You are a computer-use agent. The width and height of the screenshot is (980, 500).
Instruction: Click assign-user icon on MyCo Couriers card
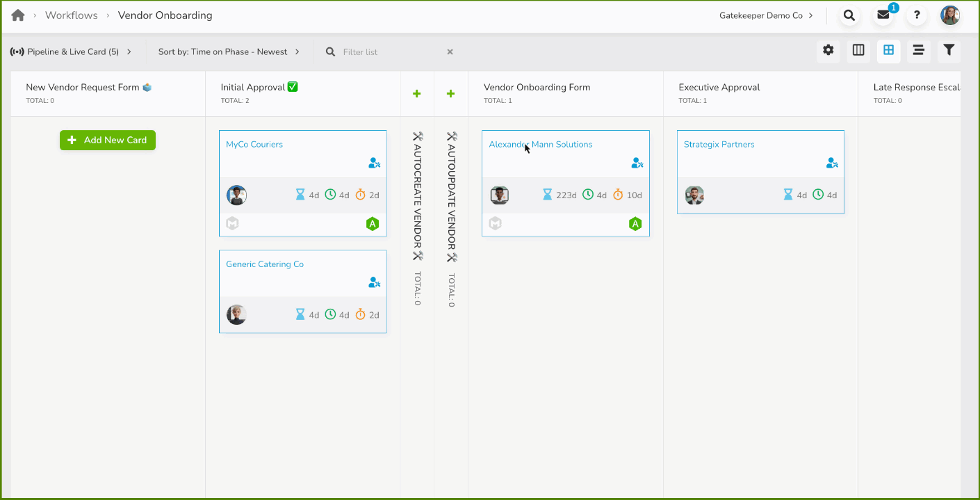point(374,163)
